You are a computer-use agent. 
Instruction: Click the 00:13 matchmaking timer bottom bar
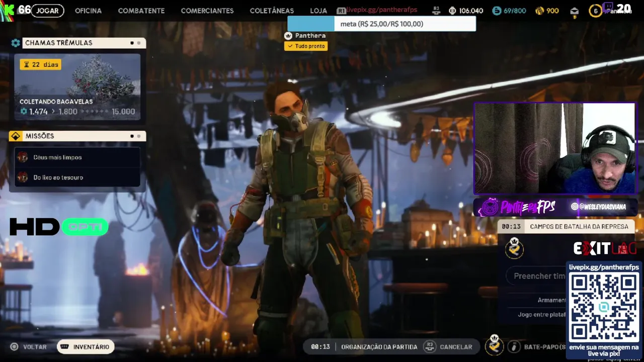tap(320, 347)
